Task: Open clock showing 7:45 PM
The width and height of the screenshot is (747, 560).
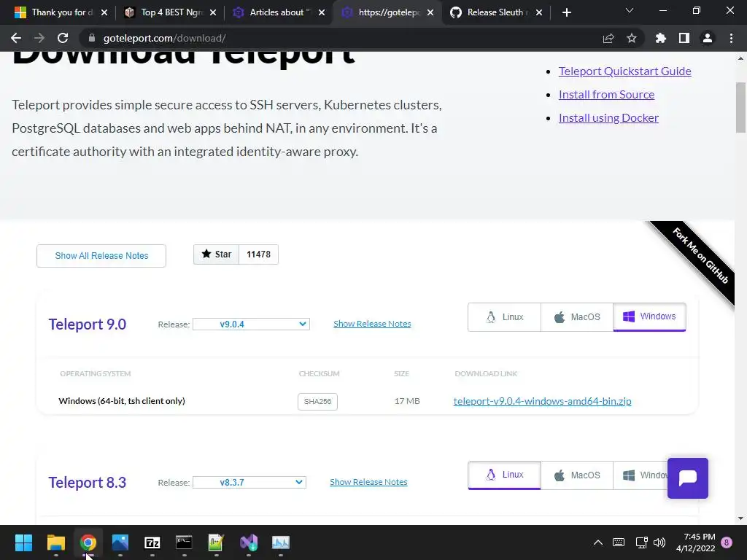Action: click(695, 542)
